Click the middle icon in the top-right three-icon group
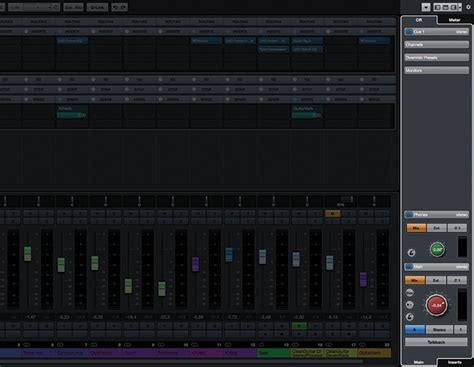The width and height of the screenshot is (474, 367). (x=446, y=7)
